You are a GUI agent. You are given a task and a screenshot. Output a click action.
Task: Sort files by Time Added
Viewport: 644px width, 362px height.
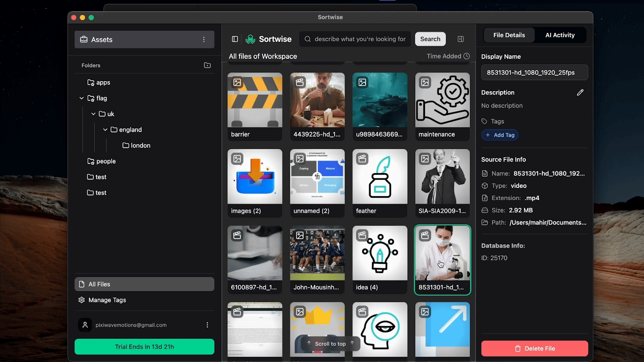448,56
